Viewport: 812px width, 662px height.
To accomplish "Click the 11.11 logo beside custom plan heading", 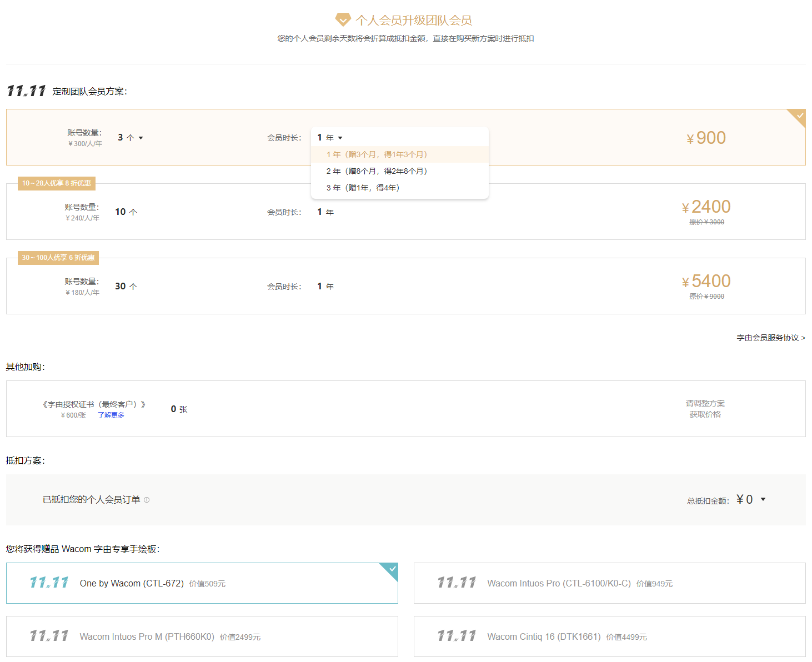I will (x=26, y=91).
